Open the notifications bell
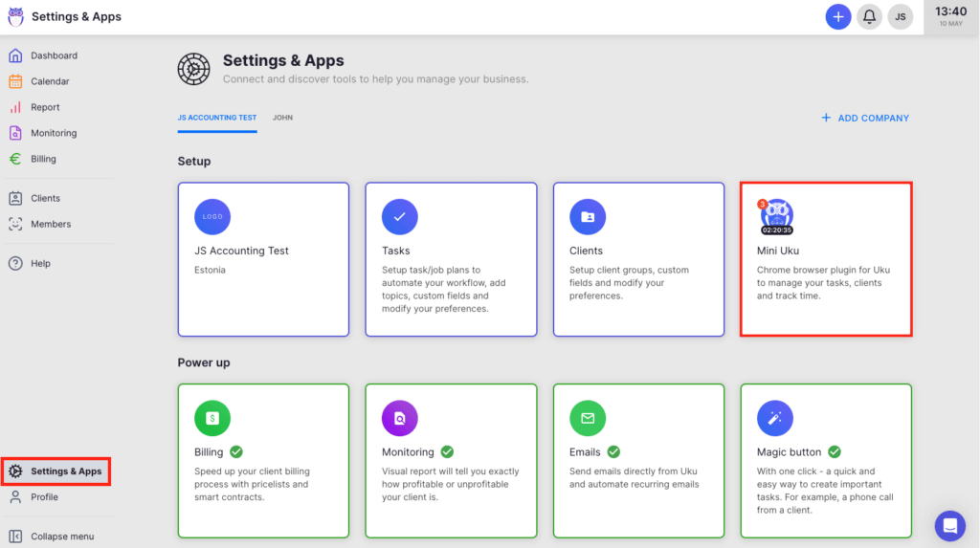Image resolution: width=980 pixels, height=548 pixels. click(869, 16)
